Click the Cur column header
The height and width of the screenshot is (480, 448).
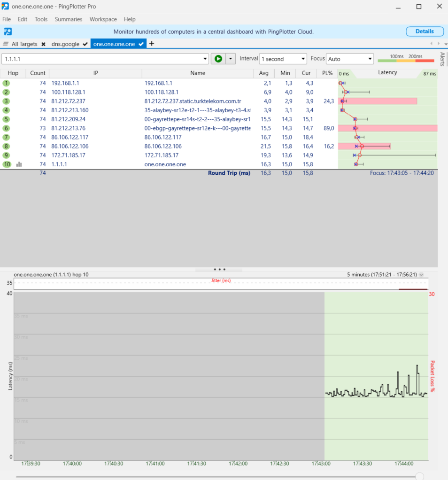[x=306, y=73]
